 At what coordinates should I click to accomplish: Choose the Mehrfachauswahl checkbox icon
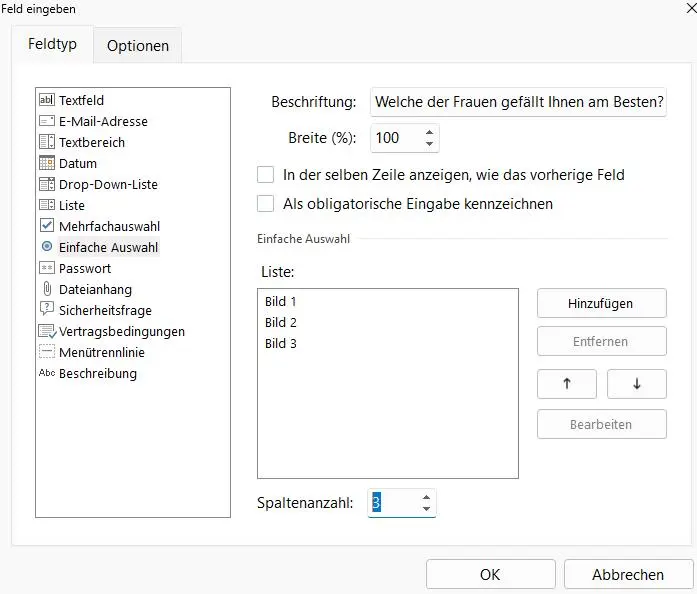tap(47, 226)
